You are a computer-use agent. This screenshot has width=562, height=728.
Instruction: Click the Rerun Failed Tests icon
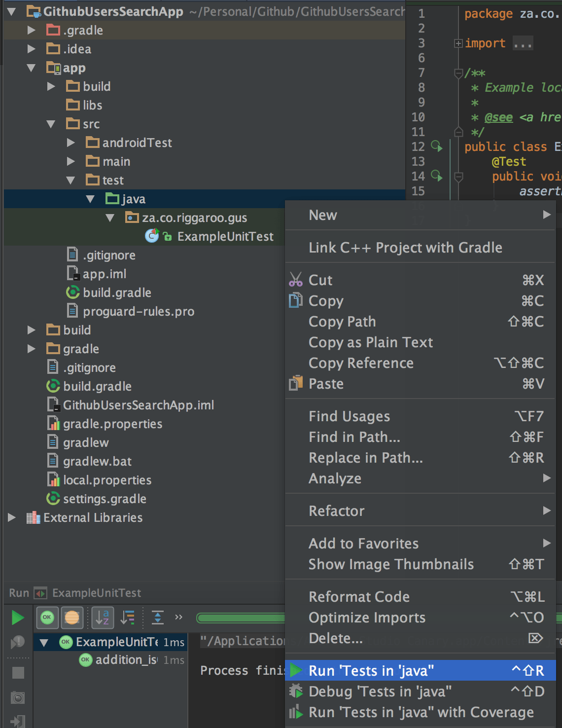click(x=17, y=641)
